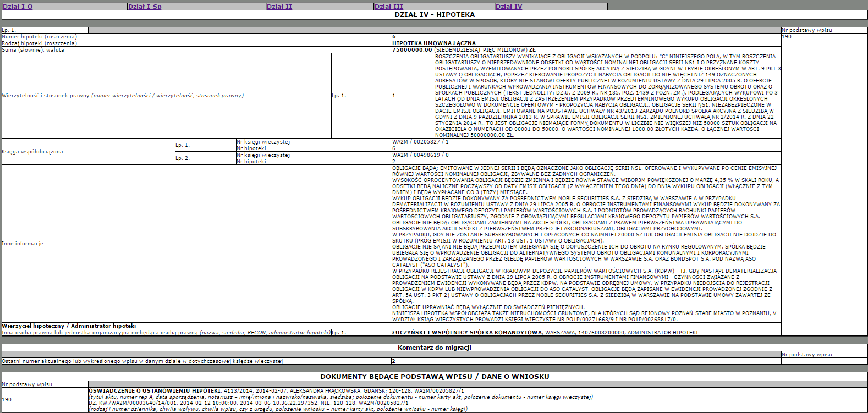The height and width of the screenshot is (413, 868).
Task: Open the Dział I-O tab
Action: 18,7
